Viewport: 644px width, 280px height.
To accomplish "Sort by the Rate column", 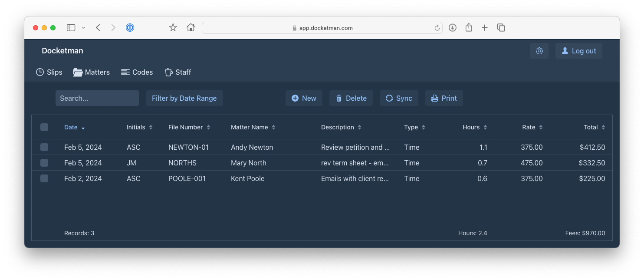I will click(x=532, y=127).
